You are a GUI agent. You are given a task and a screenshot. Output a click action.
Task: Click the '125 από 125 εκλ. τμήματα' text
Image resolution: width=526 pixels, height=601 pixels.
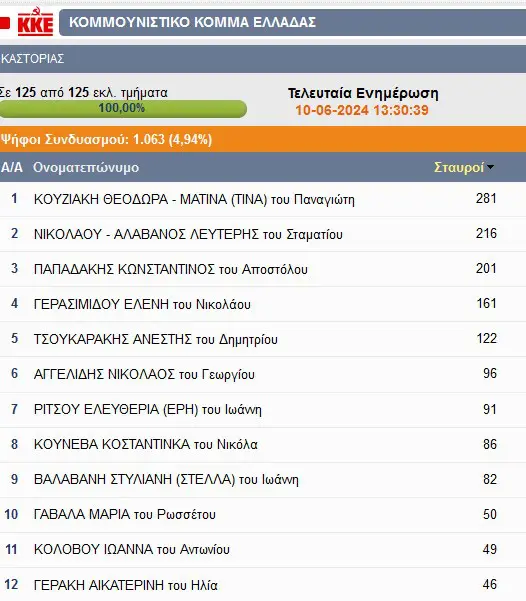click(91, 93)
